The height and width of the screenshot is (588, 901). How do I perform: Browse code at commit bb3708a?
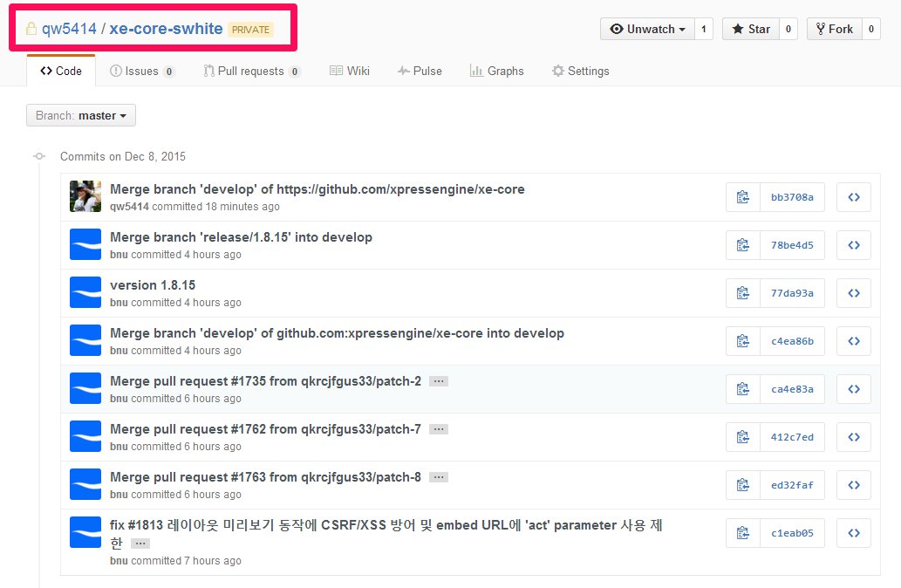(x=854, y=197)
